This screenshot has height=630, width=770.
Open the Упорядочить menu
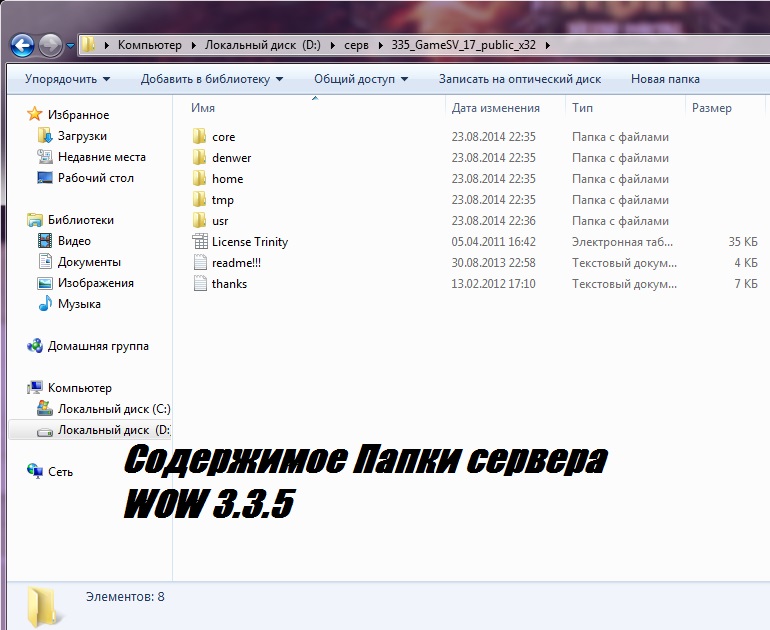[x=68, y=79]
